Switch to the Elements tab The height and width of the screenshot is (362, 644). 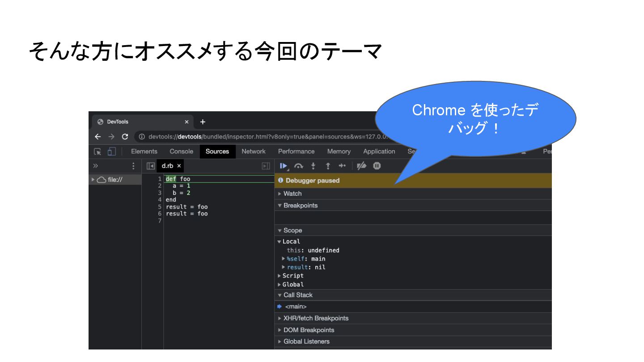(x=144, y=152)
